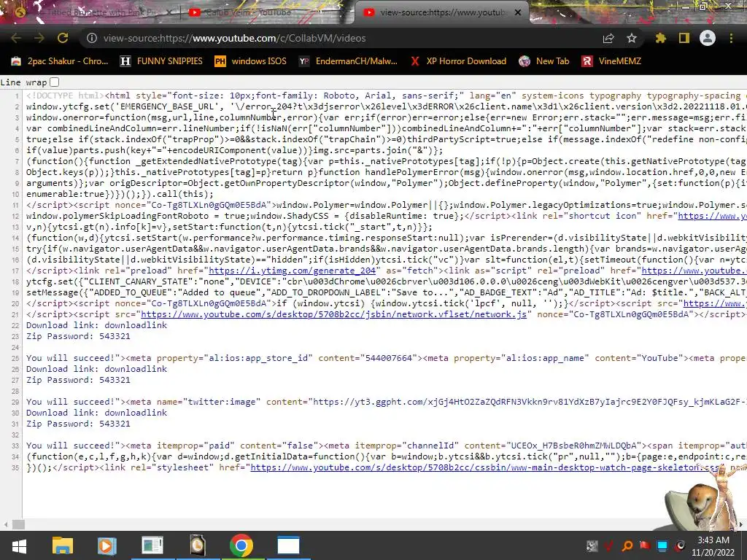Switch to the Titted Brunette browser tab

pos(96,12)
